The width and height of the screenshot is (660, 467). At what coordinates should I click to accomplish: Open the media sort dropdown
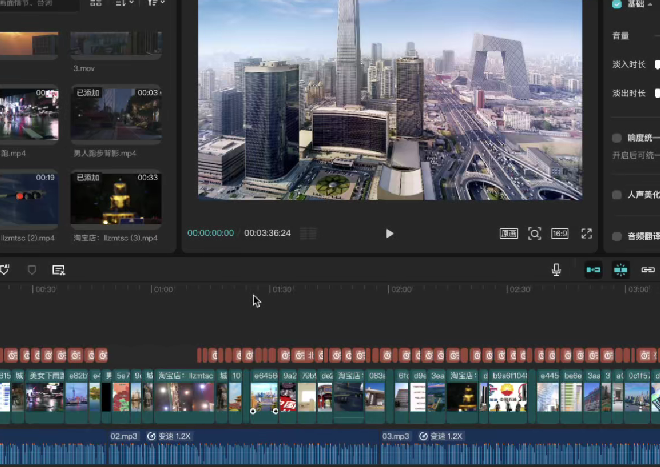125,4
